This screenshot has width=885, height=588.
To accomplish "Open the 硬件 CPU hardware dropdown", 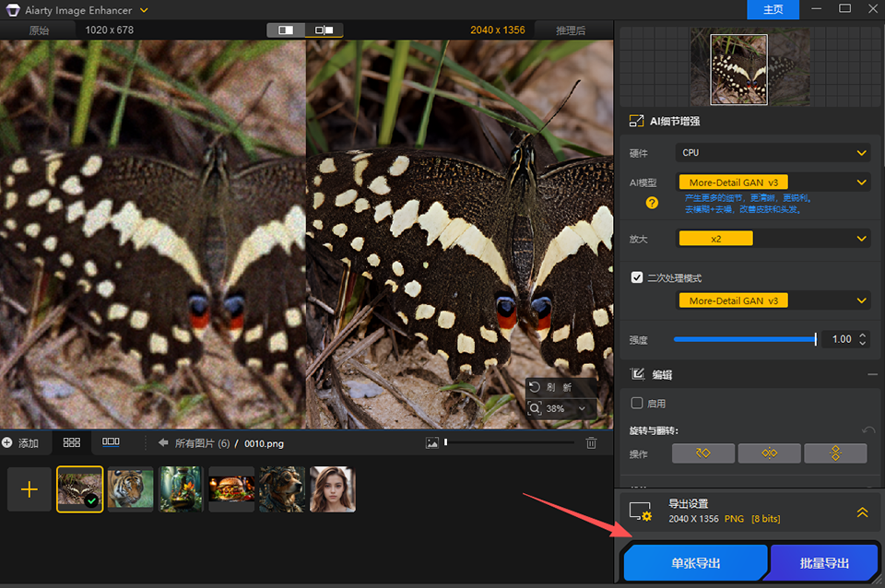I will point(773,152).
